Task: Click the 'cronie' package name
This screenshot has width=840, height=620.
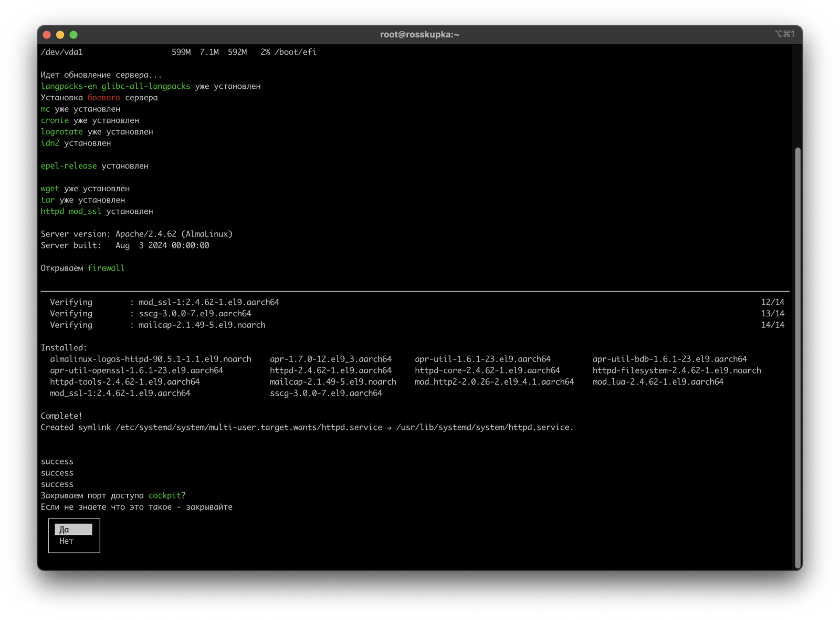Action: coord(55,120)
